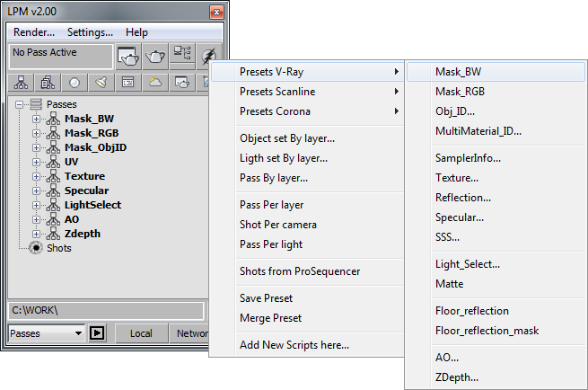Click Merge Preset
The image size is (588, 390).
click(307, 318)
